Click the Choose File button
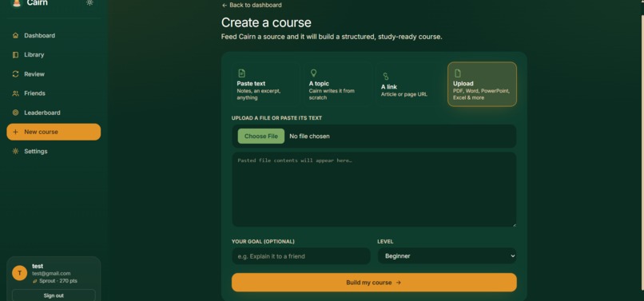Viewport: 644px width, 301px height. pyautogui.click(x=260, y=136)
